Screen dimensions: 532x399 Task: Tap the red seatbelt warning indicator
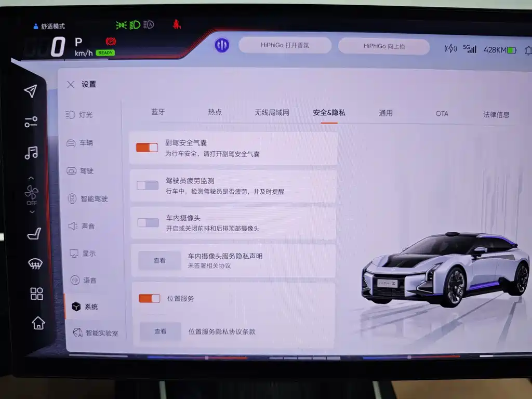coord(177,24)
